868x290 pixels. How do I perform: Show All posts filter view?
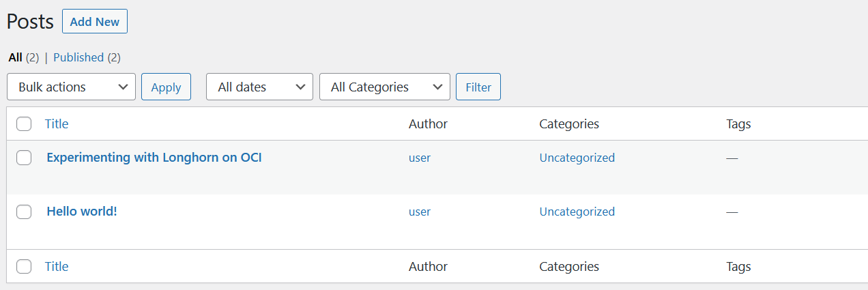(15, 57)
